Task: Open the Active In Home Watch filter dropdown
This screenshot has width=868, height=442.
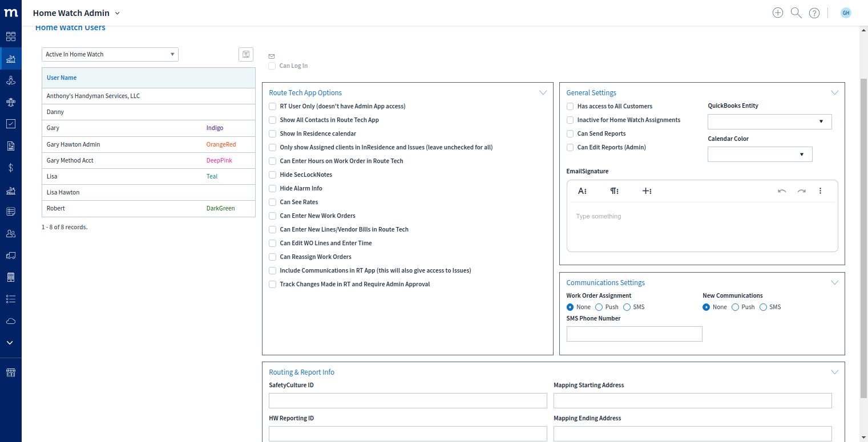Action: (x=110, y=54)
